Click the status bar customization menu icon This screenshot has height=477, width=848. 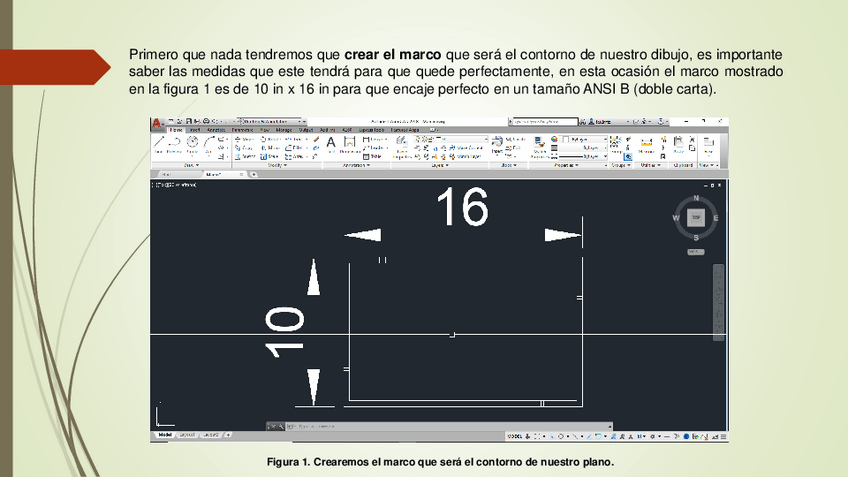[x=724, y=436]
